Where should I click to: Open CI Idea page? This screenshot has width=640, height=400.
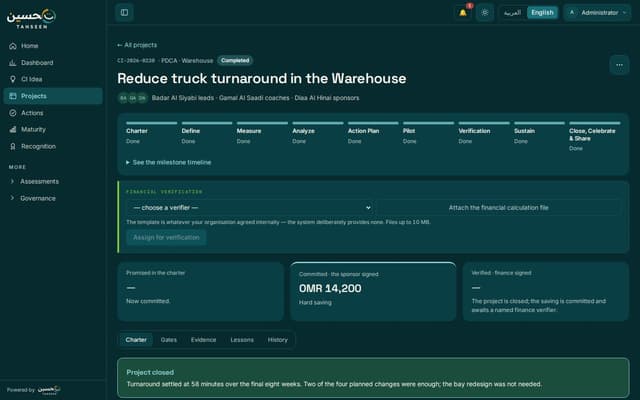point(53,79)
